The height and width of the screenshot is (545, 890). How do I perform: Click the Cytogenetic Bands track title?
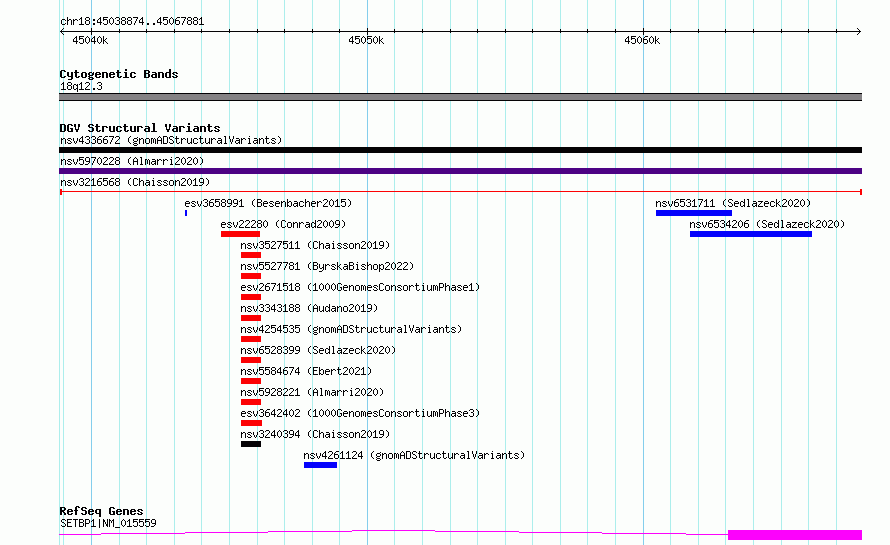pyautogui.click(x=119, y=74)
